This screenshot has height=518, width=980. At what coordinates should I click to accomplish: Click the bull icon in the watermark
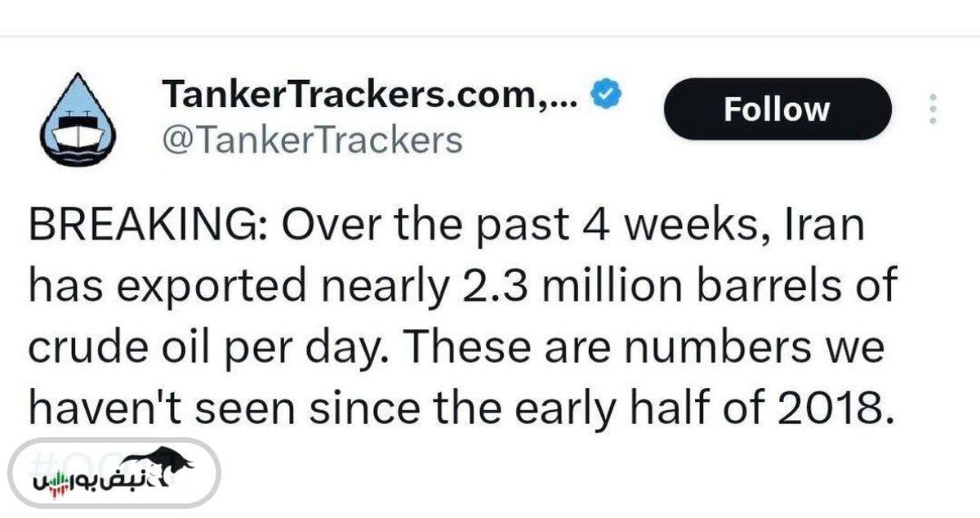click(168, 462)
